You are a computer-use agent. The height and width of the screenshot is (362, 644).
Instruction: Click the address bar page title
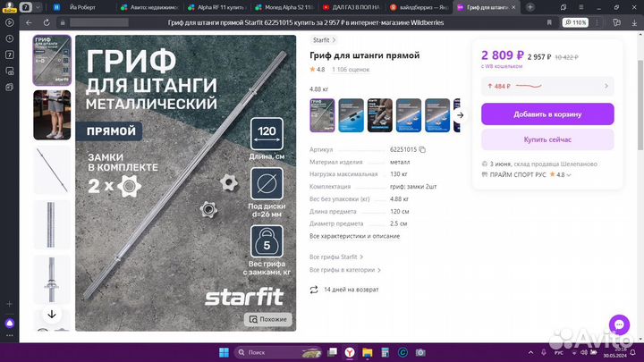(306, 22)
